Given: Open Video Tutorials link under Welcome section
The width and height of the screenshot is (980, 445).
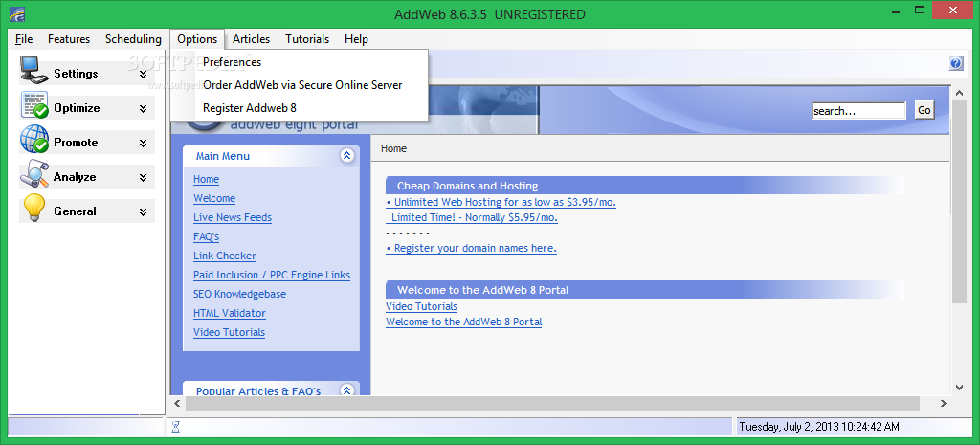Looking at the screenshot, I should pos(421,307).
